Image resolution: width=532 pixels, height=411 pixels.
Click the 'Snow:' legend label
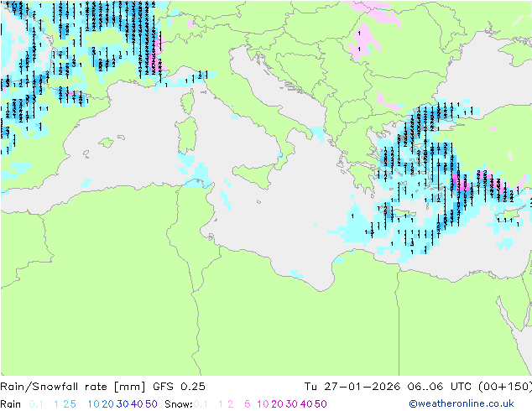[x=179, y=404]
